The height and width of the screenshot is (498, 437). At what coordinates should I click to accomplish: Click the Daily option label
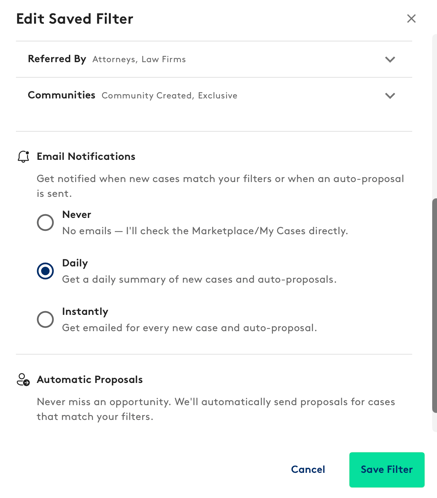(x=75, y=263)
